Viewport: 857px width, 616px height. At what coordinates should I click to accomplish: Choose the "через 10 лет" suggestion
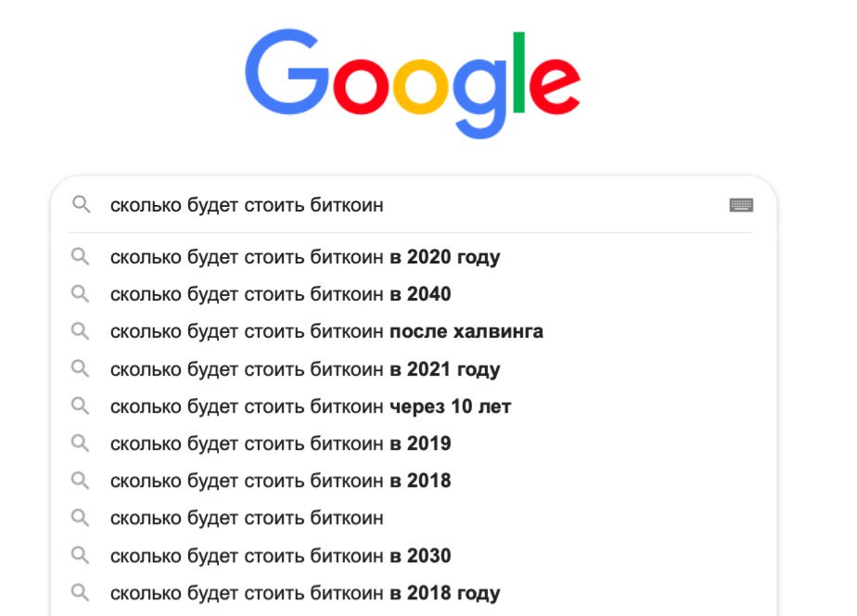tap(310, 406)
